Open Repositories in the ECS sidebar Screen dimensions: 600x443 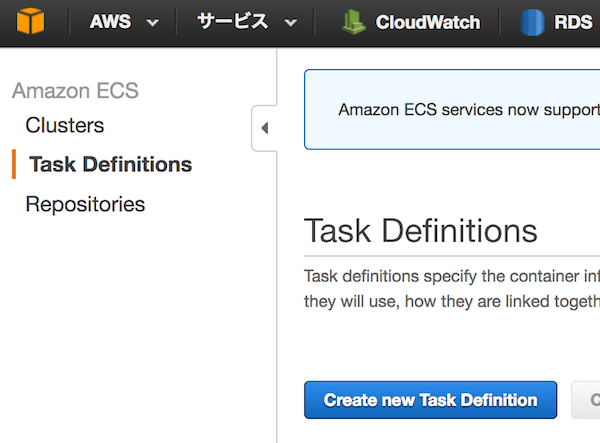pos(85,204)
